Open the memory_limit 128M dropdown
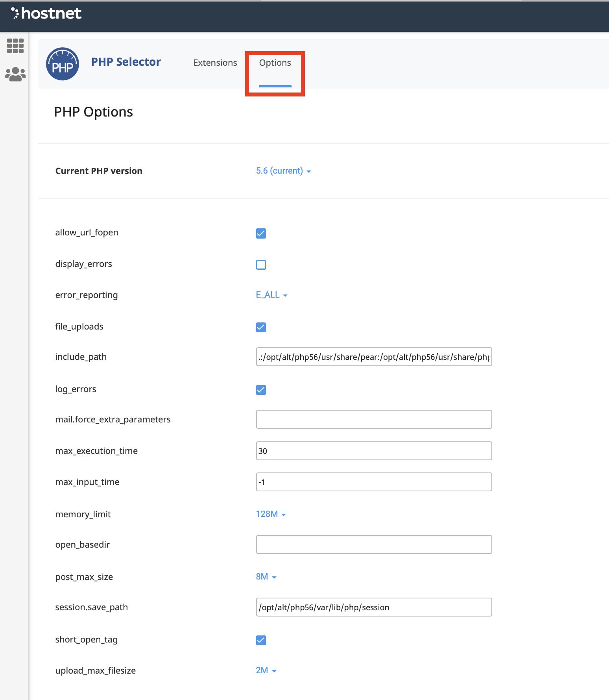Image resolution: width=609 pixels, height=700 pixels. coord(271,514)
